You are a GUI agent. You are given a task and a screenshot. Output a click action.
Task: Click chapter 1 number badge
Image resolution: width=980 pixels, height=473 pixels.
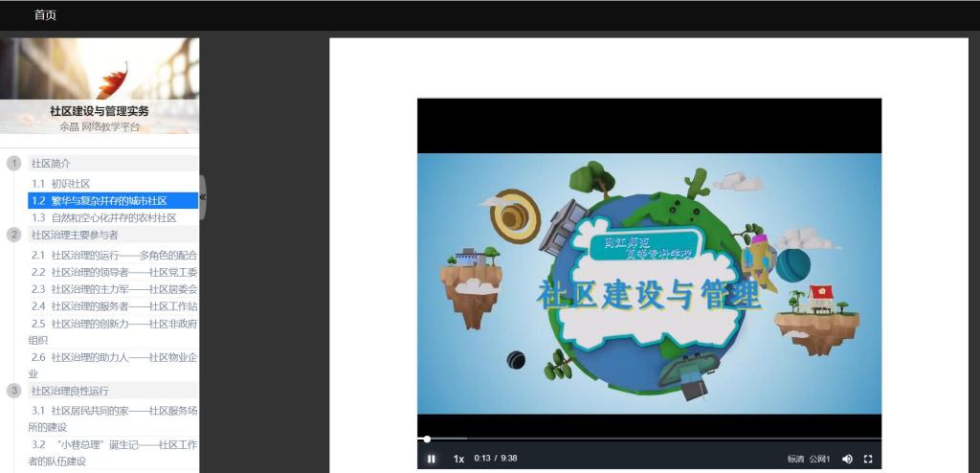14,164
